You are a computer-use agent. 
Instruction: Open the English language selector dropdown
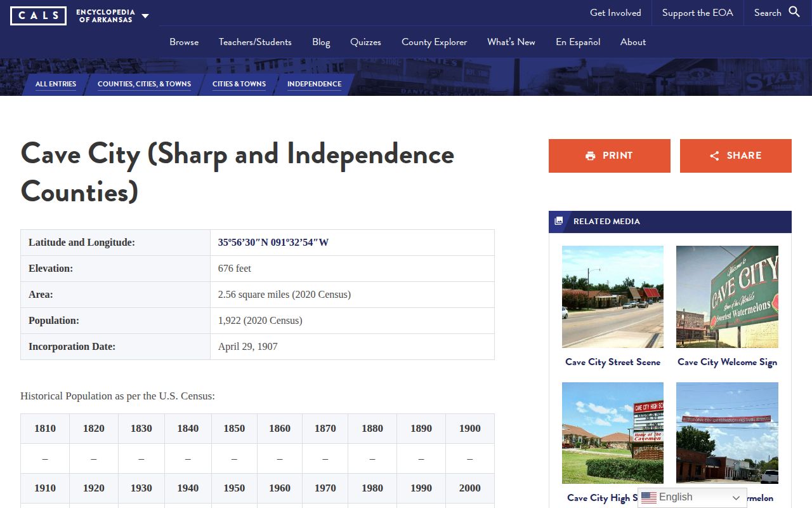[x=692, y=497]
